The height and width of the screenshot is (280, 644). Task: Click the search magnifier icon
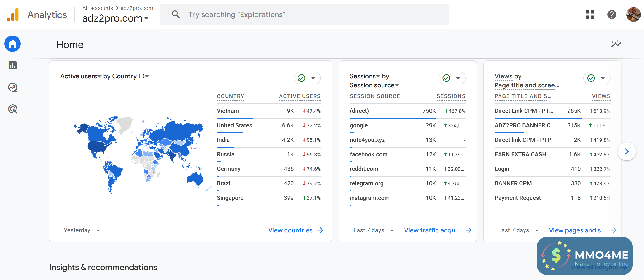tap(176, 14)
